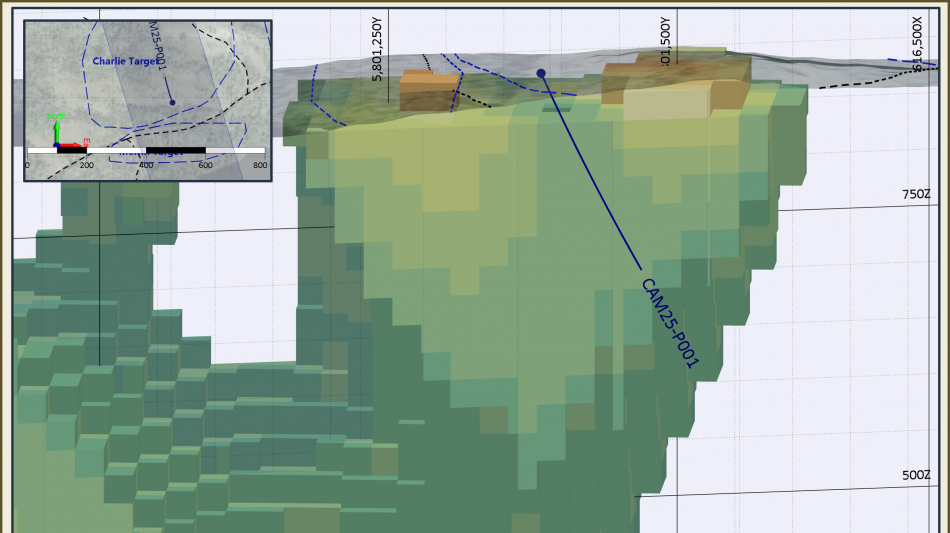This screenshot has height=533, width=950.
Task: Click the CAM25-P001 drillhole label
Action: (669, 323)
